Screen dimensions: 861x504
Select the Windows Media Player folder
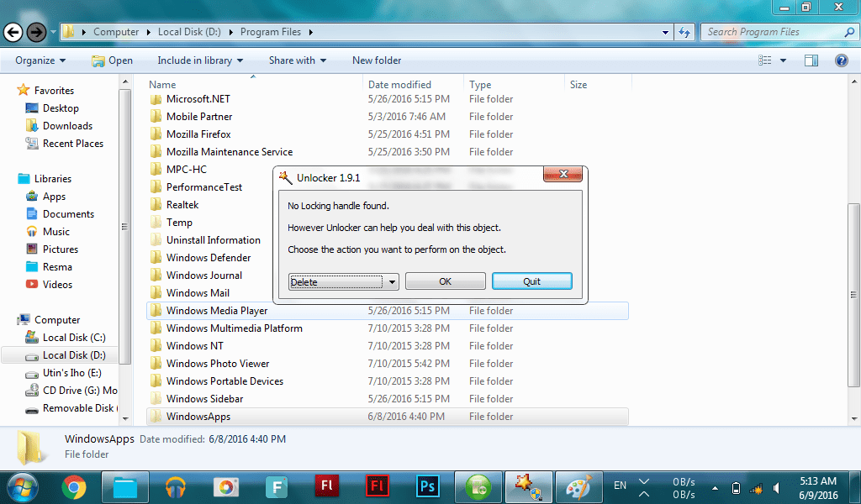pyautogui.click(x=387, y=311)
